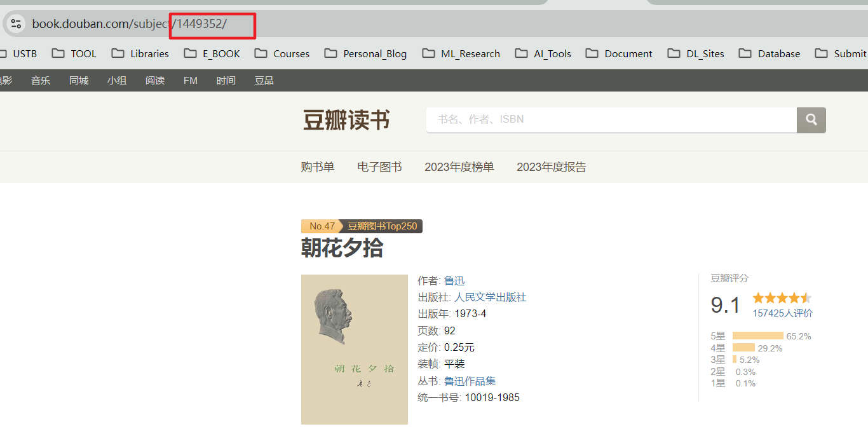Screen dimensions: 868x443
Task: Select 小组 in the top navigation bar
Action: pos(117,81)
